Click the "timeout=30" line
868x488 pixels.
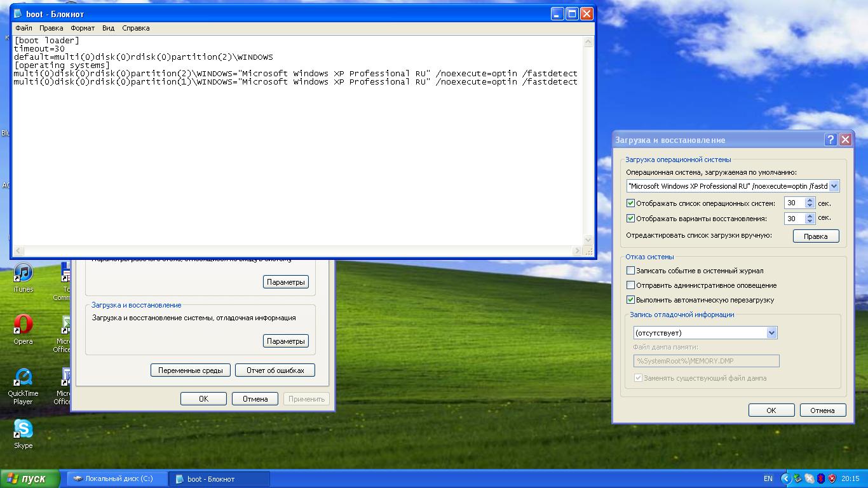point(39,49)
